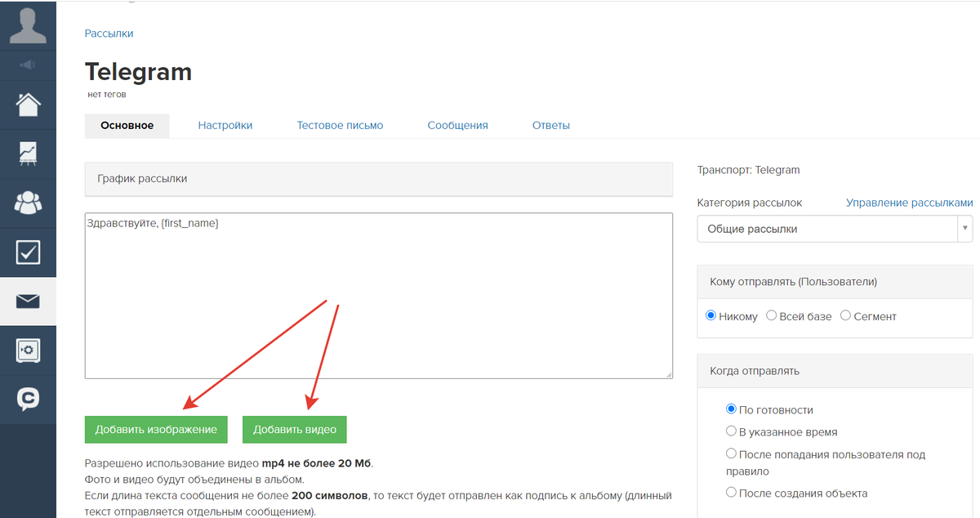Expand the График рассылки panel
Image resolution: width=980 pixels, height=518 pixels.
(x=378, y=179)
